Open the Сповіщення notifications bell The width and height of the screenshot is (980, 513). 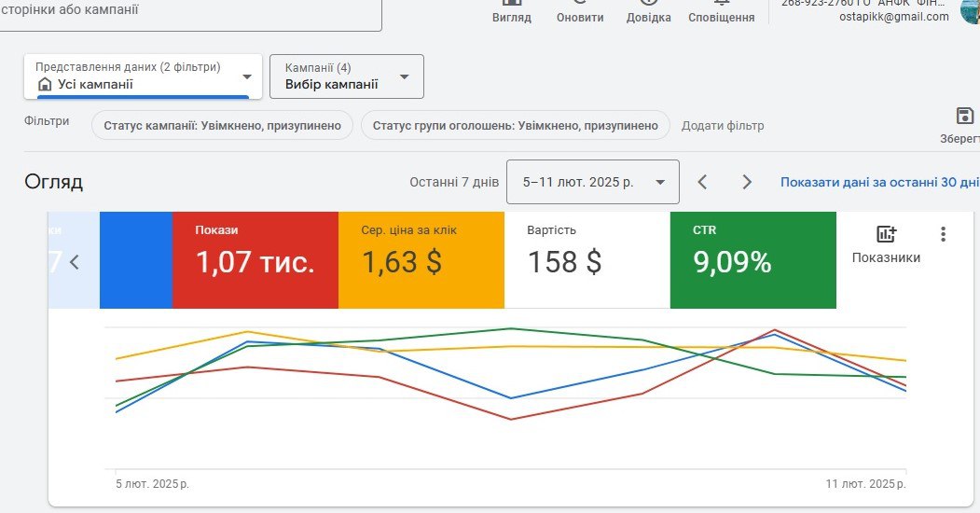coord(721,5)
